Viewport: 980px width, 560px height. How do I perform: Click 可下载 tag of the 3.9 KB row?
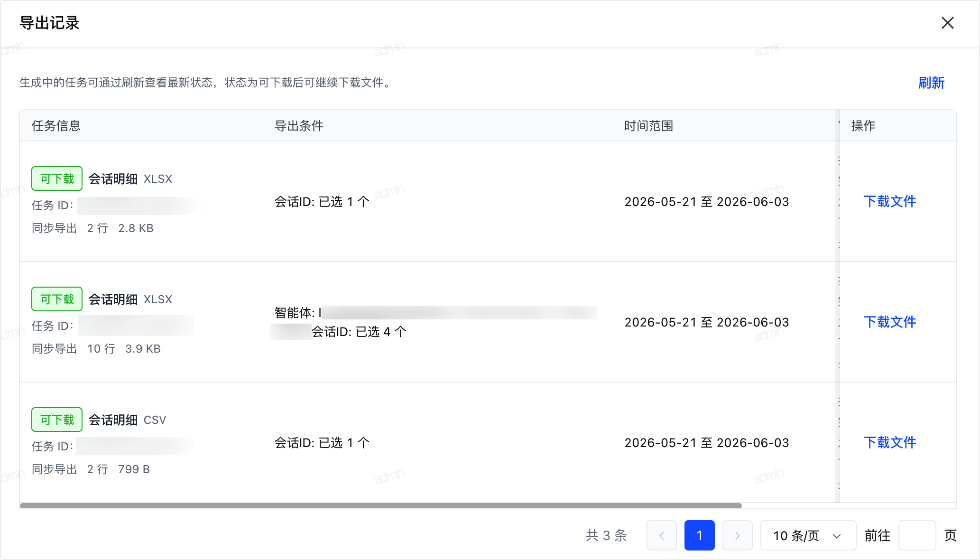57,299
